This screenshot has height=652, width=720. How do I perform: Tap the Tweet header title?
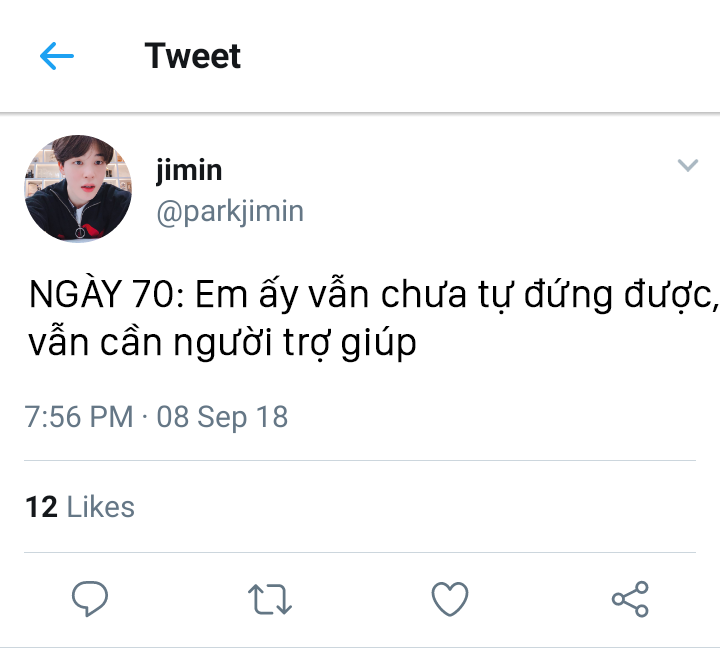coord(192,56)
